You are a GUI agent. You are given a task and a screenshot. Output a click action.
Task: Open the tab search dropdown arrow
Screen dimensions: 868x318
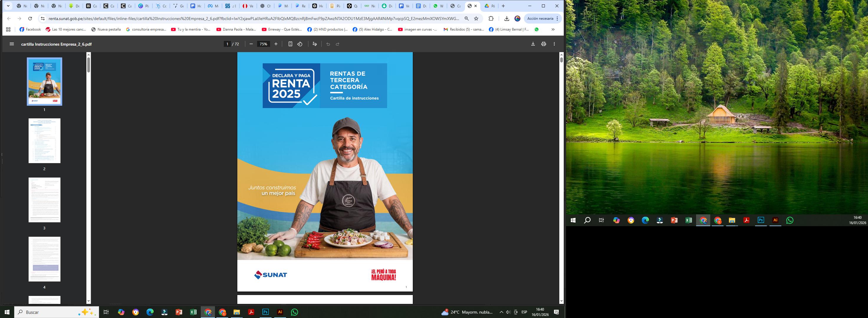[8, 6]
